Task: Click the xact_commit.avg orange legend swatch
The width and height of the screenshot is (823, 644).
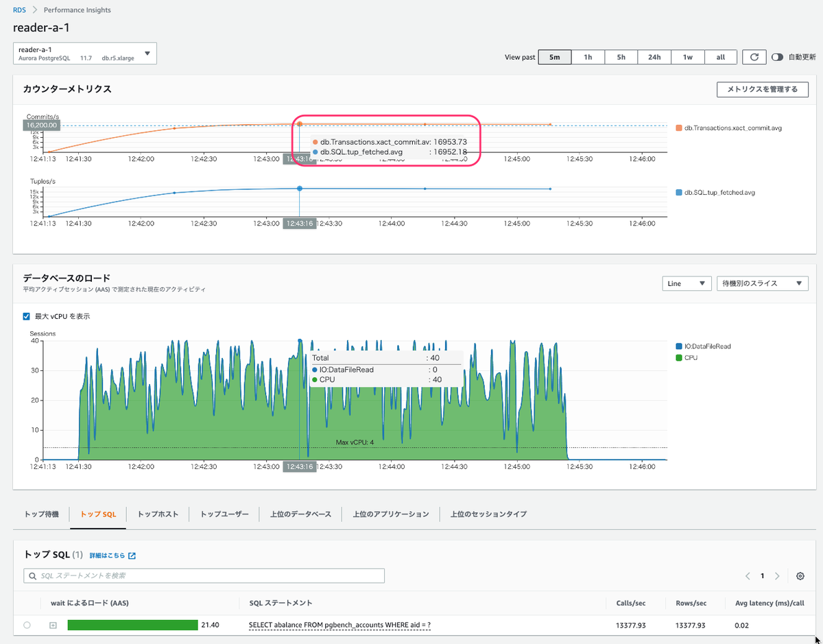Action: pyautogui.click(x=678, y=128)
